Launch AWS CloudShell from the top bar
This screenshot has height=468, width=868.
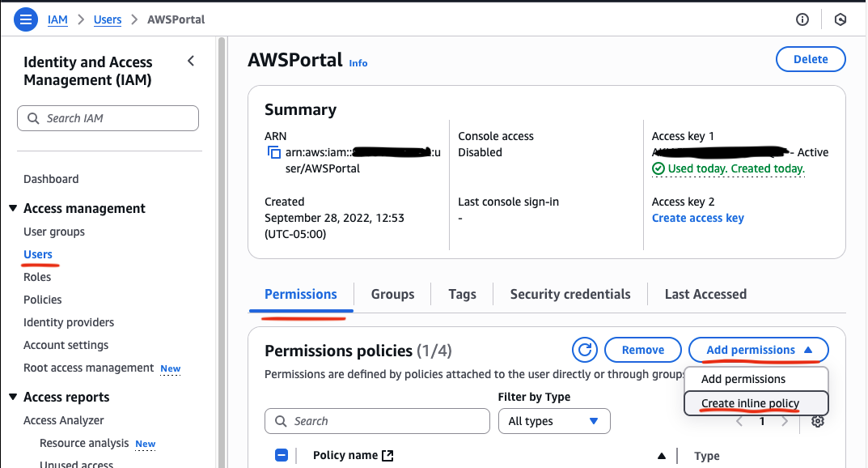pyautogui.click(x=840, y=19)
